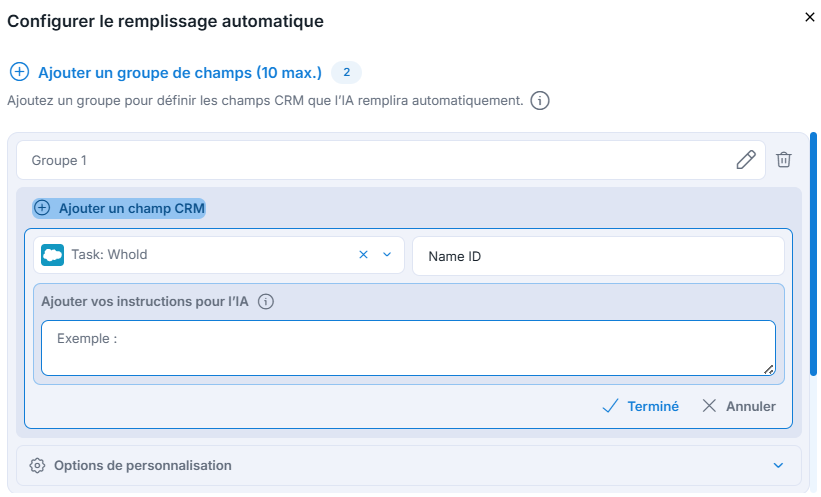Click the blue vertical scrollbar on the right
821x497 pixels.
813,254
